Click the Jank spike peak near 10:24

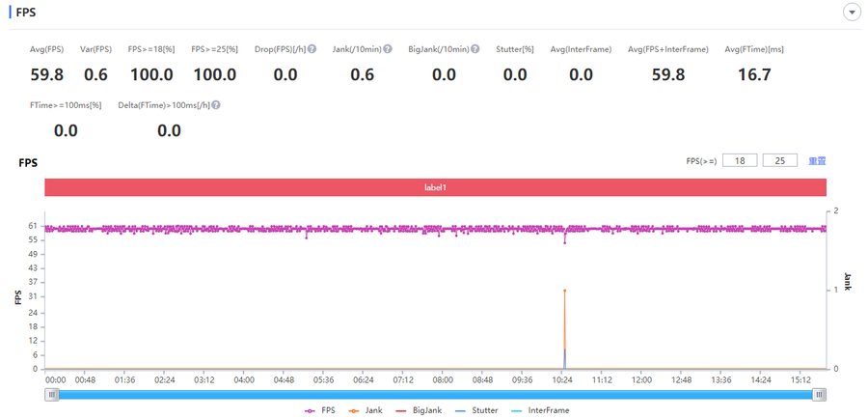(x=564, y=290)
